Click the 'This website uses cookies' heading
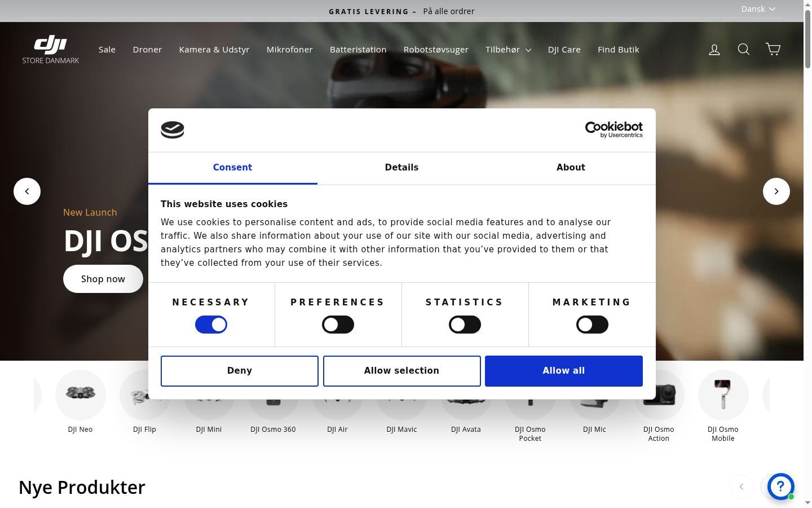The width and height of the screenshot is (812, 508). click(224, 204)
